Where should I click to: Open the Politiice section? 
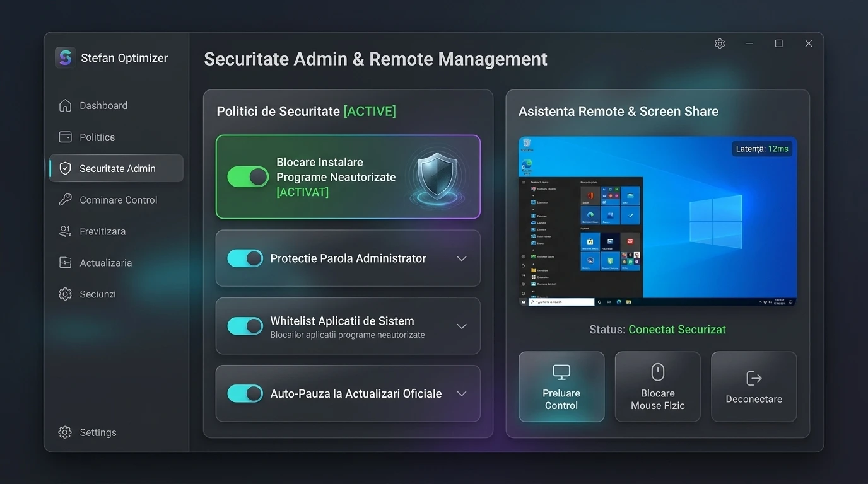[116, 137]
